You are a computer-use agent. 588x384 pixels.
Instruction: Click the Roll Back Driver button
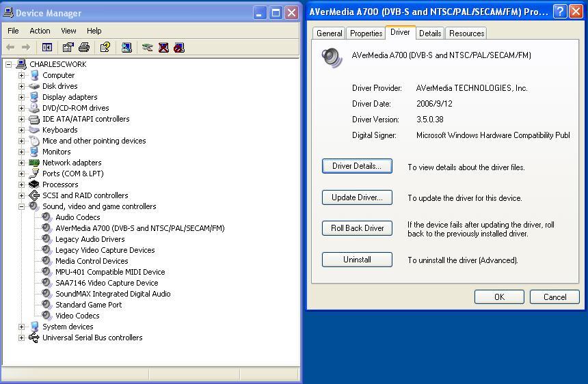click(357, 228)
